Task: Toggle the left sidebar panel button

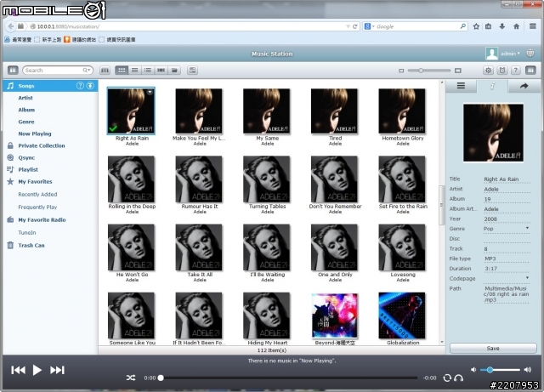Action: pos(13,70)
